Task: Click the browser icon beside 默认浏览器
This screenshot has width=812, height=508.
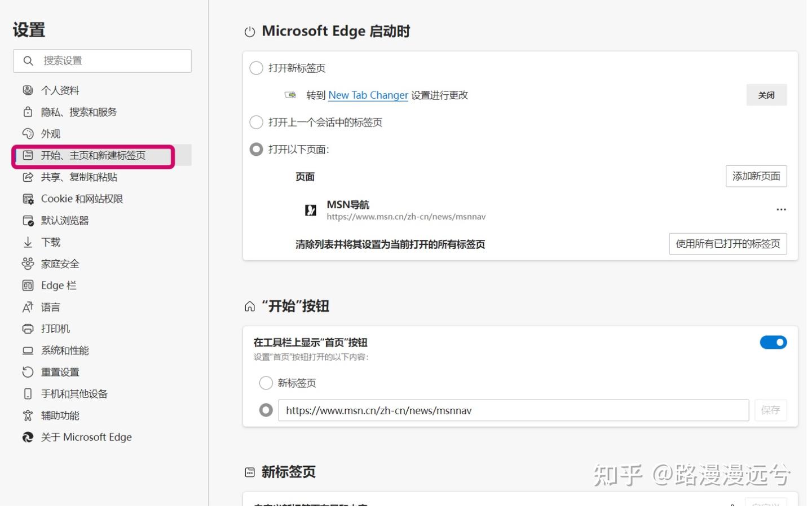Action: [x=28, y=220]
